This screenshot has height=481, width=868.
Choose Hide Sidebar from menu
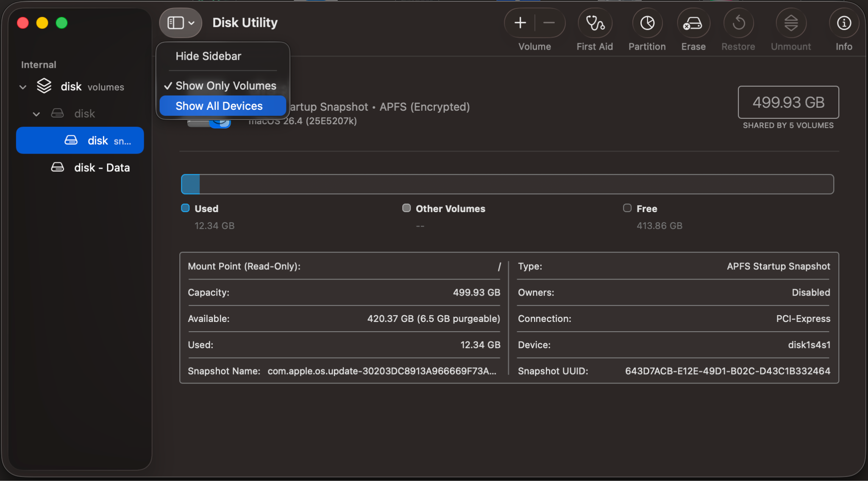[208, 56]
